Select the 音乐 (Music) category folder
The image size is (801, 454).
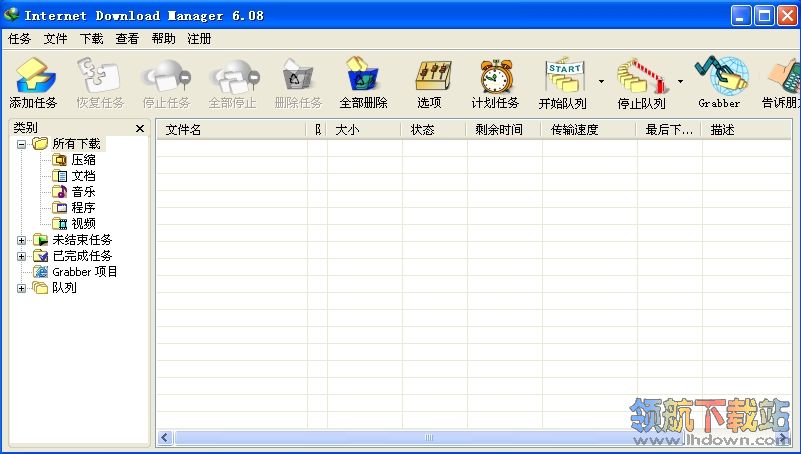pos(74,192)
